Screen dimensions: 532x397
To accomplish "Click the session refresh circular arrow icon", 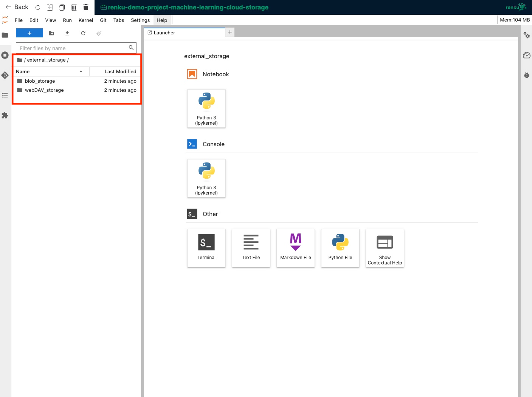I will (x=38, y=7).
